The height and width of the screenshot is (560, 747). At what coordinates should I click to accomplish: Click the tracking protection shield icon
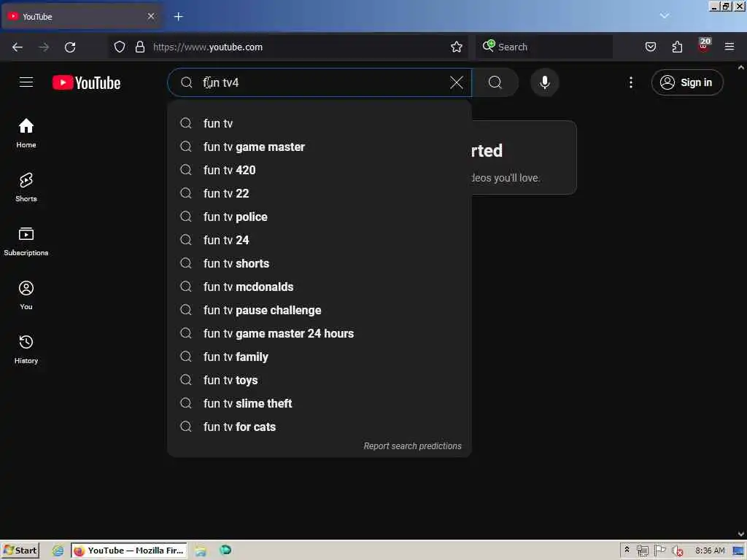tap(120, 47)
